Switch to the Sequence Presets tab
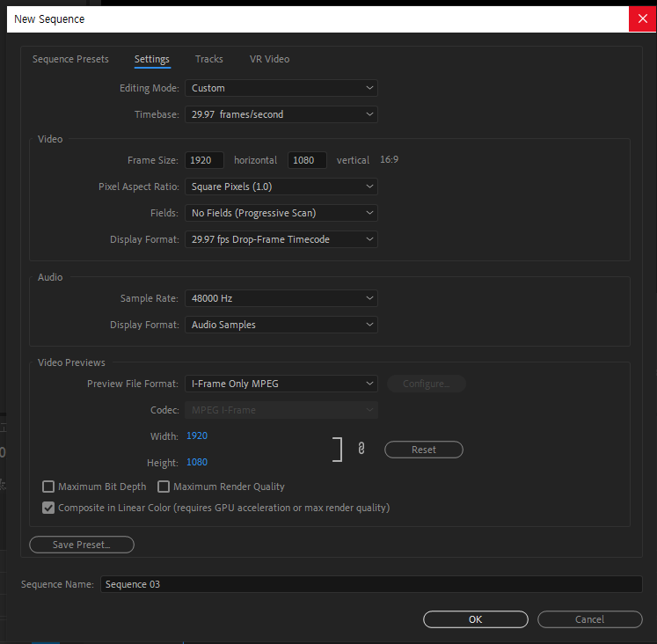657x644 pixels. pyautogui.click(x=70, y=59)
